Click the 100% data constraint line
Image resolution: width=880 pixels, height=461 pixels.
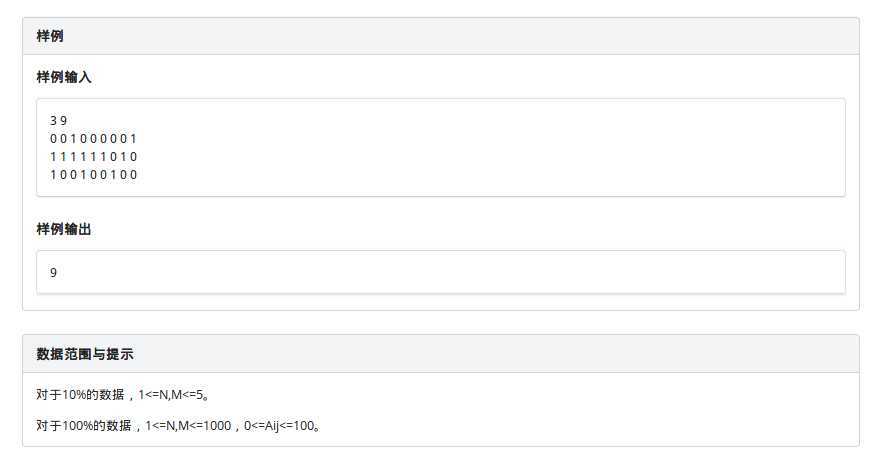coord(178,426)
